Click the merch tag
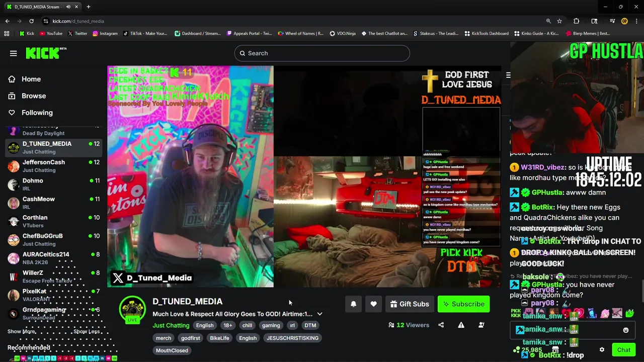Screen dimensions: 644x362 (x=164, y=338)
